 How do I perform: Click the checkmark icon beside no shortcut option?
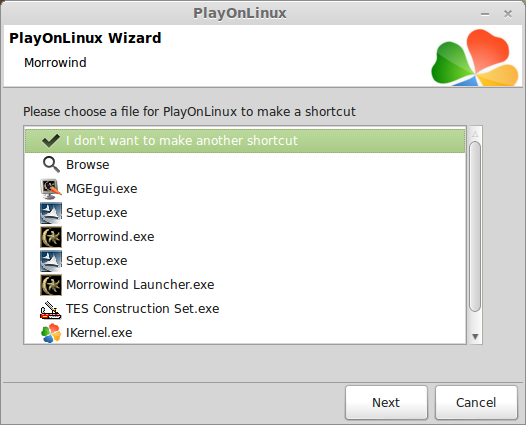[51, 141]
